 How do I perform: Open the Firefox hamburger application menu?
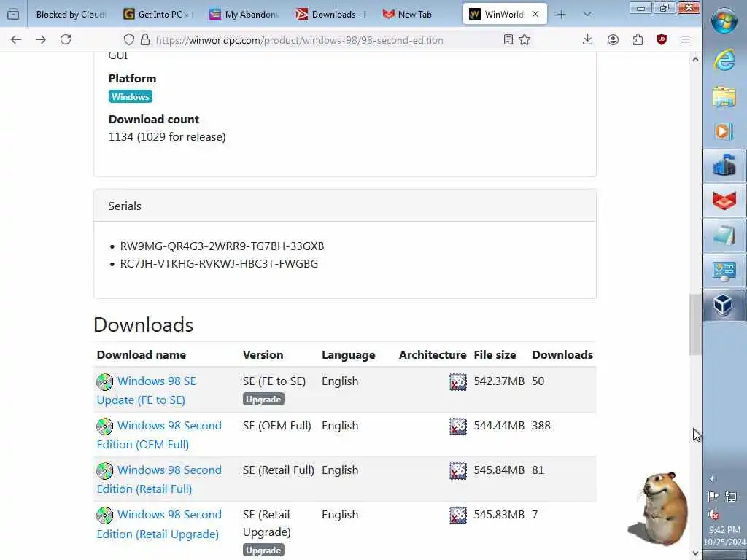(x=686, y=39)
